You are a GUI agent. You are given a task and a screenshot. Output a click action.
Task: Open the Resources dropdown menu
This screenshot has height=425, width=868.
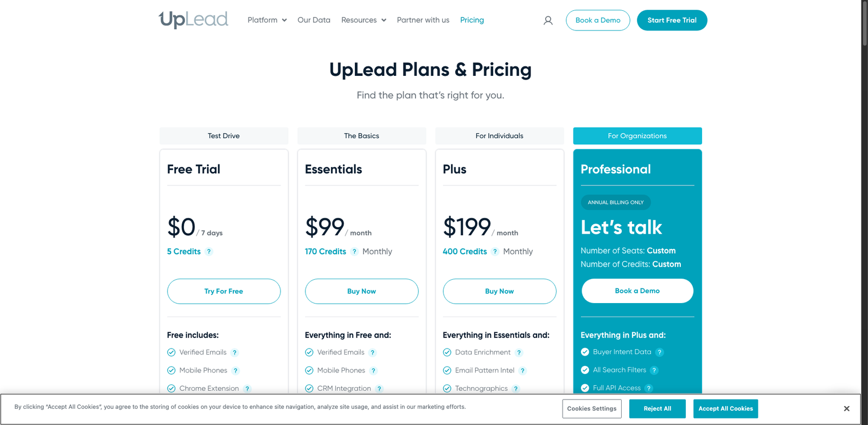point(363,20)
